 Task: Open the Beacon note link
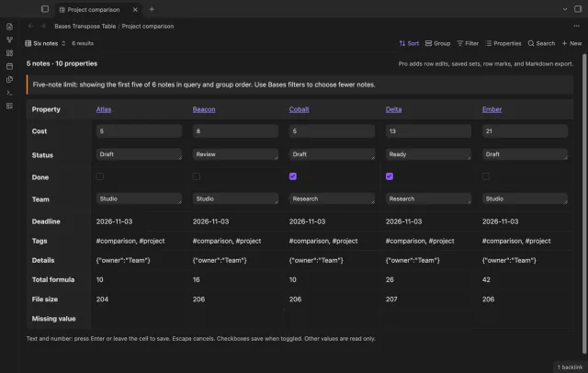(x=204, y=109)
